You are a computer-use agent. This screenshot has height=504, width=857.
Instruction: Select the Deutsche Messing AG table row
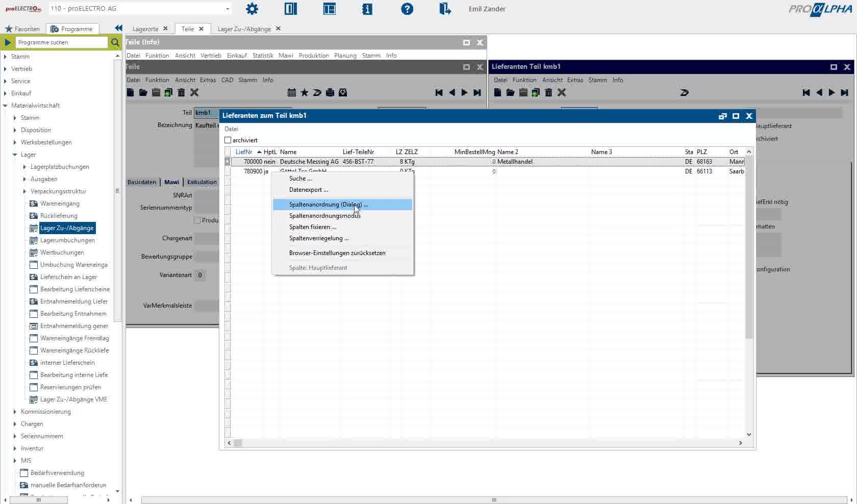[488, 162]
